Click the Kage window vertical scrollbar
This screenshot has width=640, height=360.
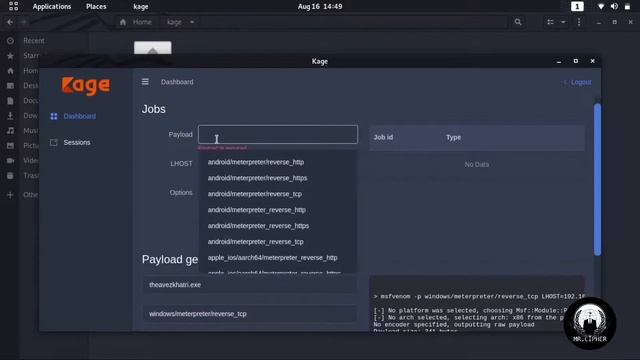tap(597, 180)
